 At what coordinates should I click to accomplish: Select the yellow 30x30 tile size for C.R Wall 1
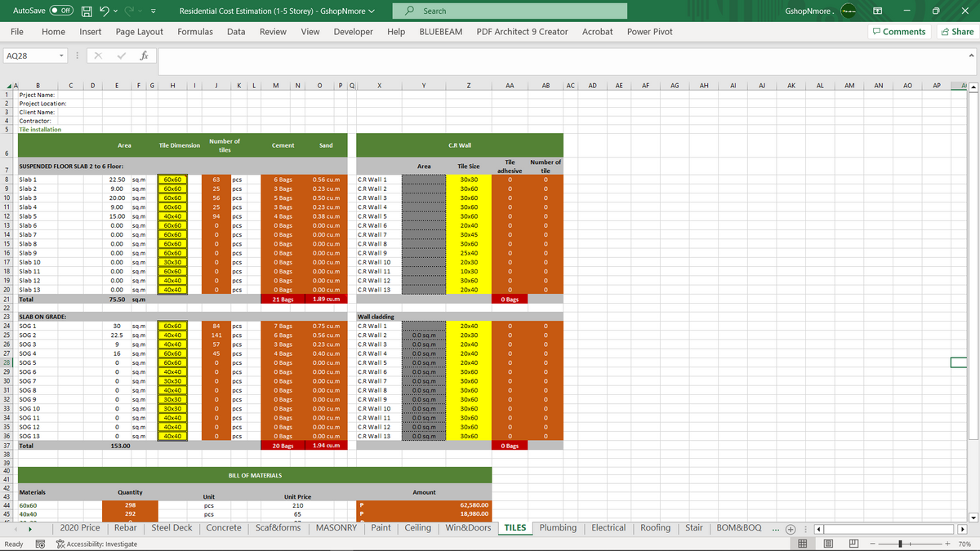tap(469, 179)
